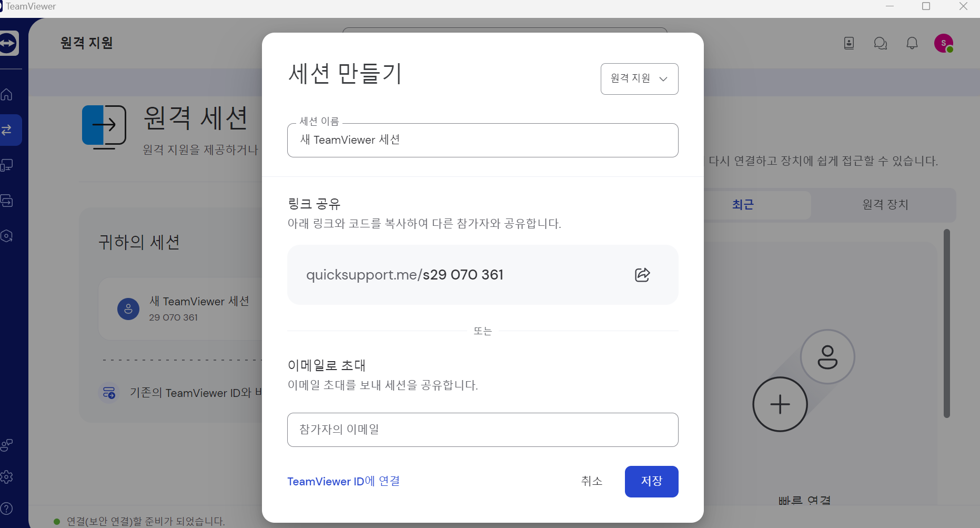Open the chat conversations icon in the header
The image size is (980, 528).
tap(881, 43)
